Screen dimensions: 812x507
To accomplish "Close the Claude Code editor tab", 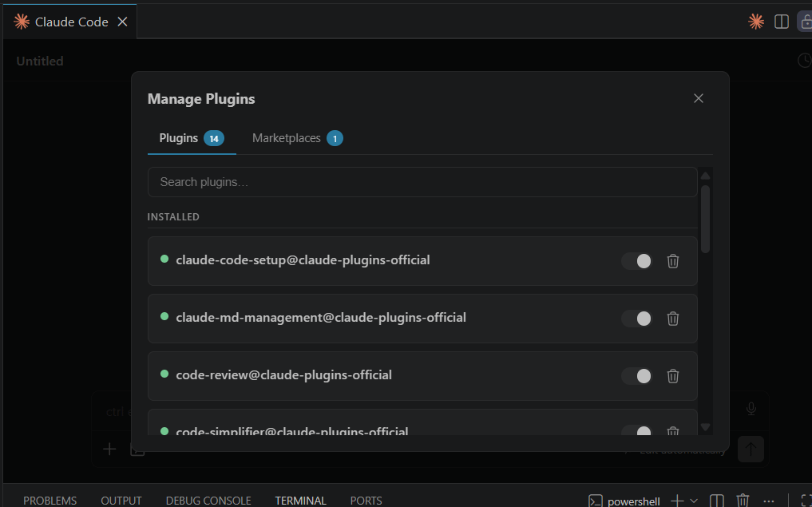I will coord(122,22).
